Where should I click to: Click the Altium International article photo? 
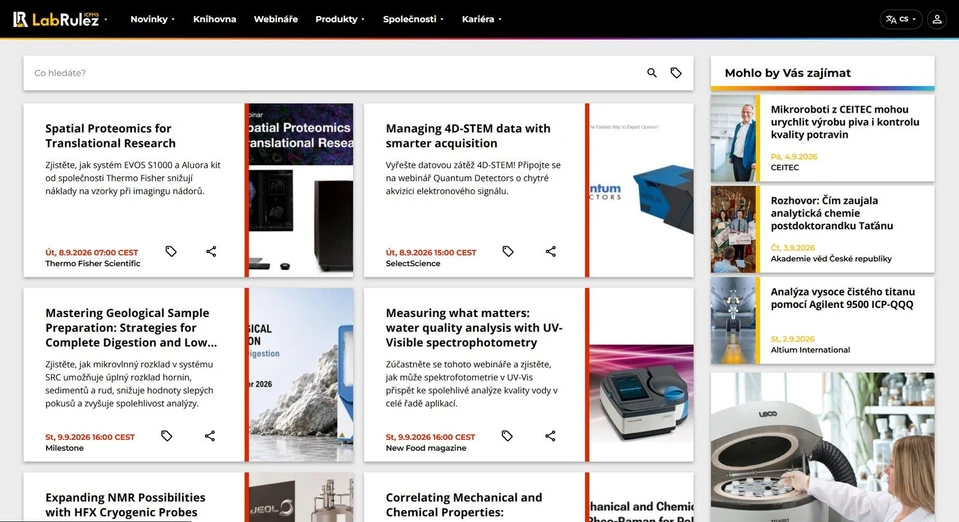[x=733, y=321]
